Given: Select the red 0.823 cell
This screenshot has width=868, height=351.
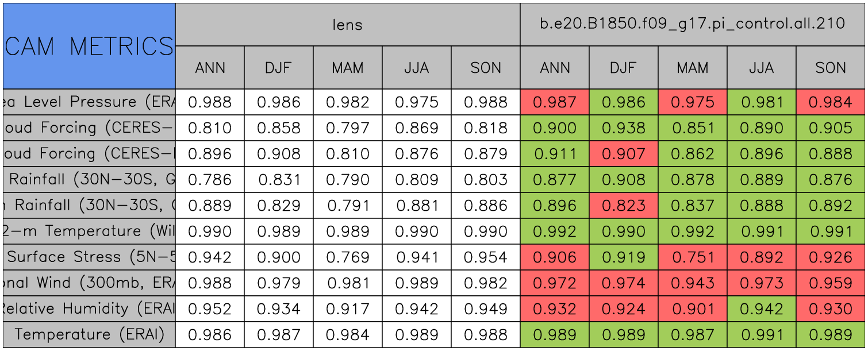Looking at the screenshot, I should (x=623, y=205).
